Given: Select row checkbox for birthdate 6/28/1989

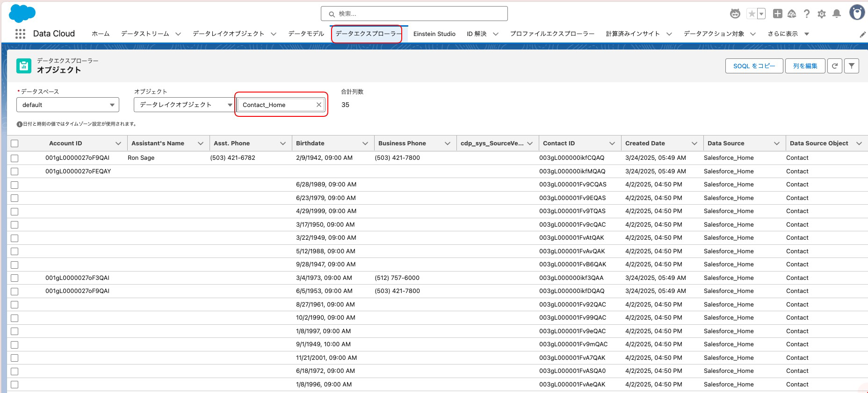Looking at the screenshot, I should (x=14, y=185).
